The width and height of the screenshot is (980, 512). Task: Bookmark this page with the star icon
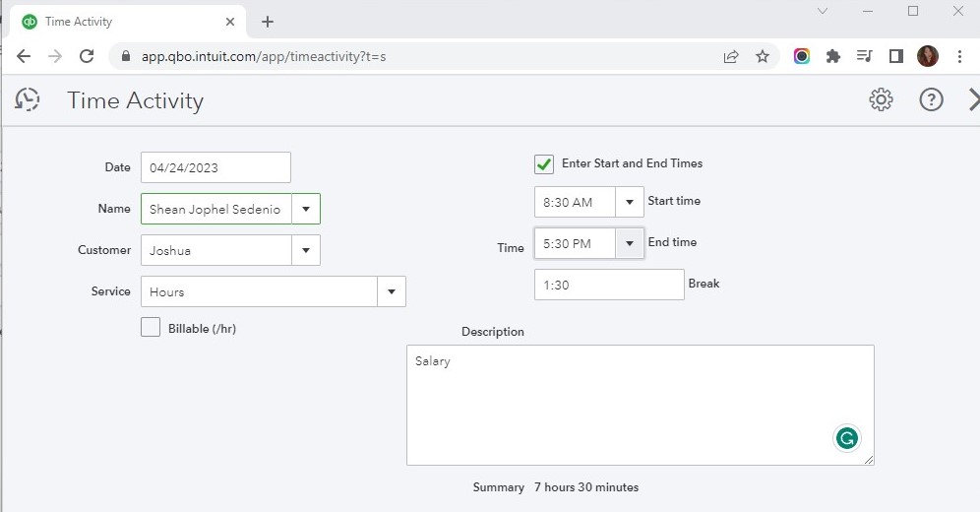click(x=763, y=56)
